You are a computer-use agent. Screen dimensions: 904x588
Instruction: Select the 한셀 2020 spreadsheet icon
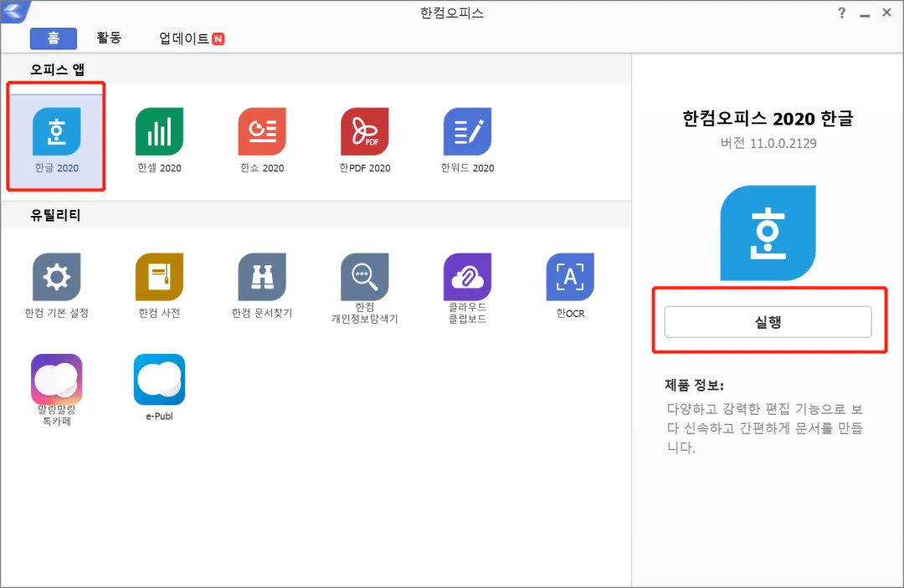[159, 131]
